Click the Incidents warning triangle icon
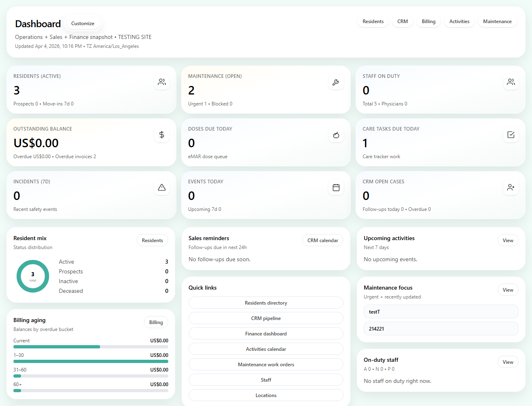The width and height of the screenshot is (532, 406). click(x=162, y=187)
